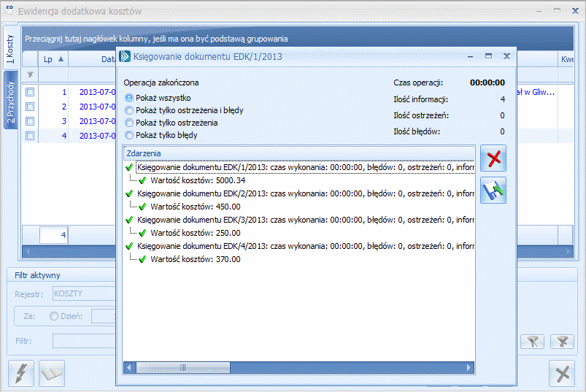This screenshot has width=586, height=392.
Task: Click the apply filter funnel icon
Action: coord(532,341)
